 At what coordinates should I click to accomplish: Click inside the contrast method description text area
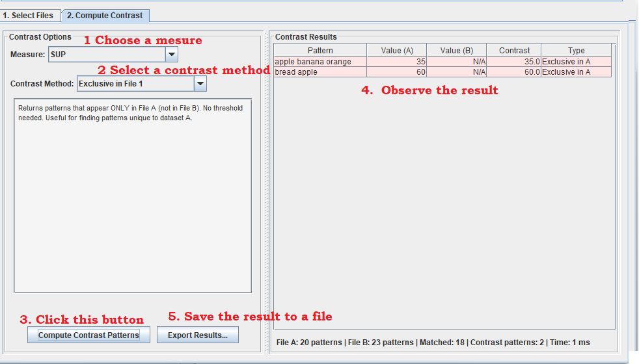[x=132, y=195]
